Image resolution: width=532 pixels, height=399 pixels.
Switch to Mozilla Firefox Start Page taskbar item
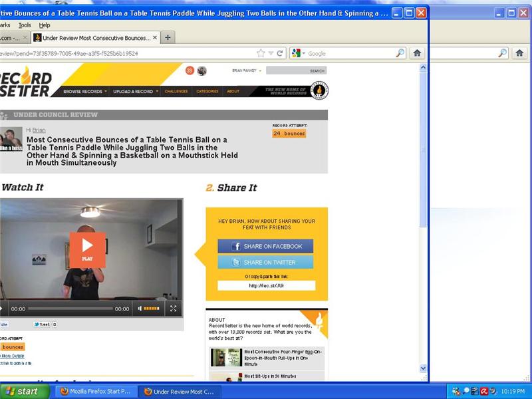pos(96,392)
